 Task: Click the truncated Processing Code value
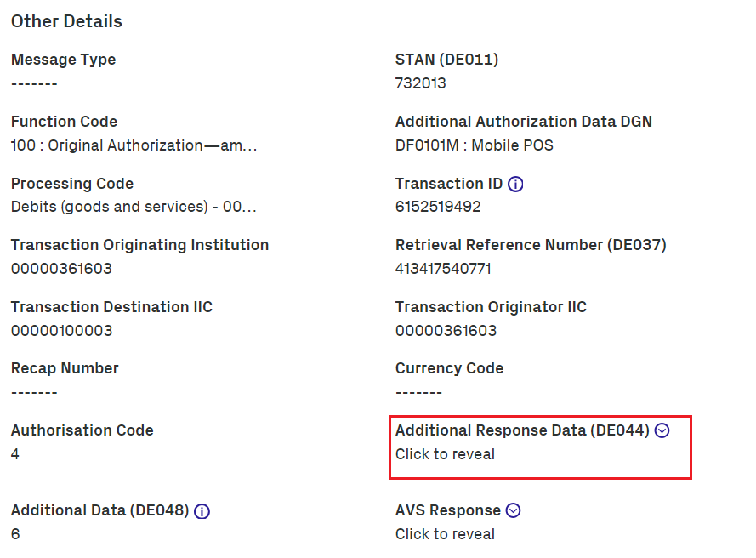click(134, 207)
